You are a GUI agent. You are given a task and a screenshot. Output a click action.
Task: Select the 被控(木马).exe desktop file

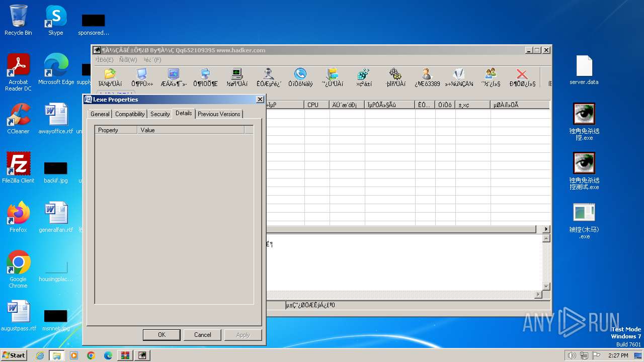click(x=584, y=221)
